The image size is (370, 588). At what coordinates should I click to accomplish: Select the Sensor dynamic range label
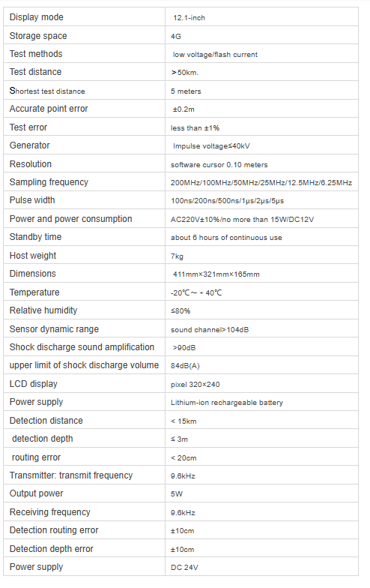[x=54, y=328]
